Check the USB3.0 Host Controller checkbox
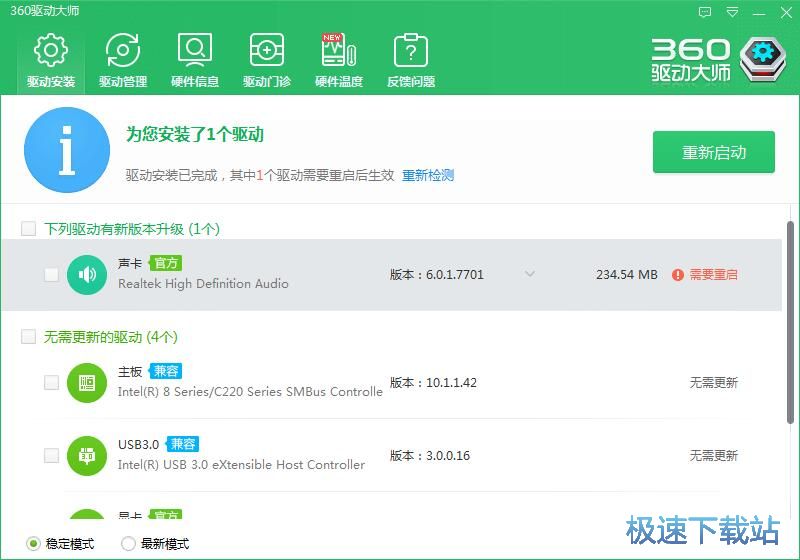800x560 pixels. pos(51,455)
